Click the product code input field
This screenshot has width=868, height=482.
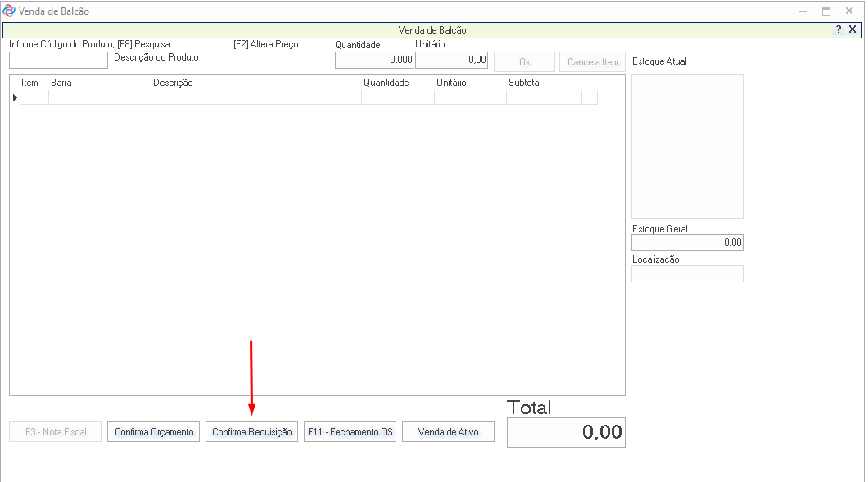point(58,60)
